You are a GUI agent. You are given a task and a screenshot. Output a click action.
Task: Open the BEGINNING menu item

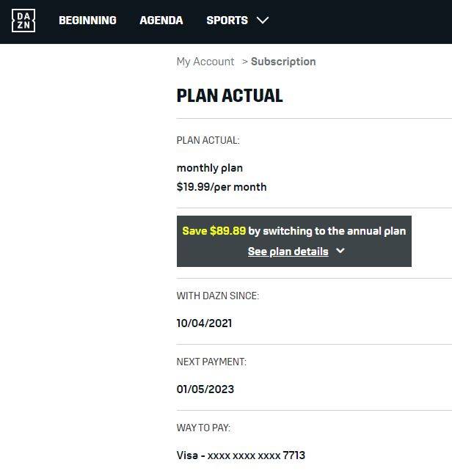pyautogui.click(x=87, y=21)
